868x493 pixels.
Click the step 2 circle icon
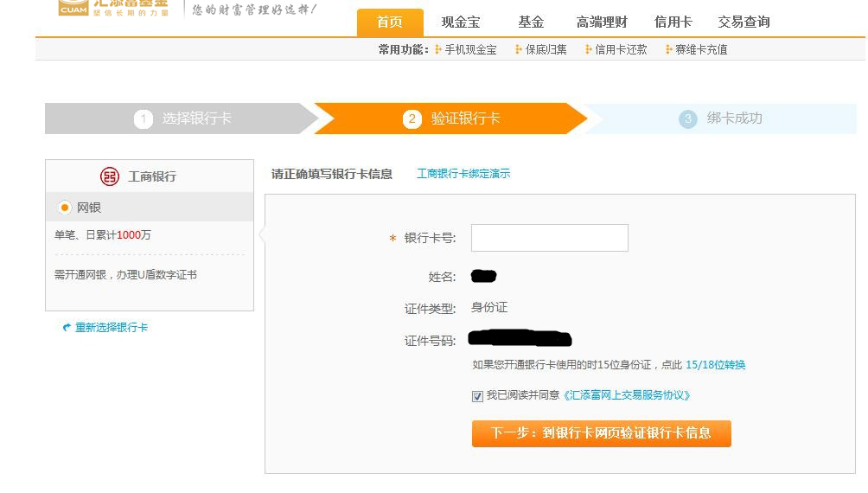(412, 119)
